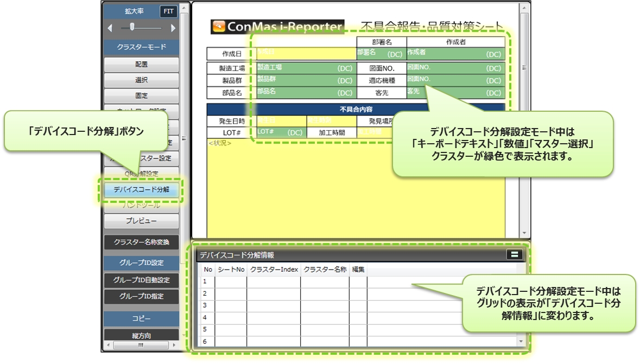
Task: Click the zoom slider handle
Action: pos(132,27)
